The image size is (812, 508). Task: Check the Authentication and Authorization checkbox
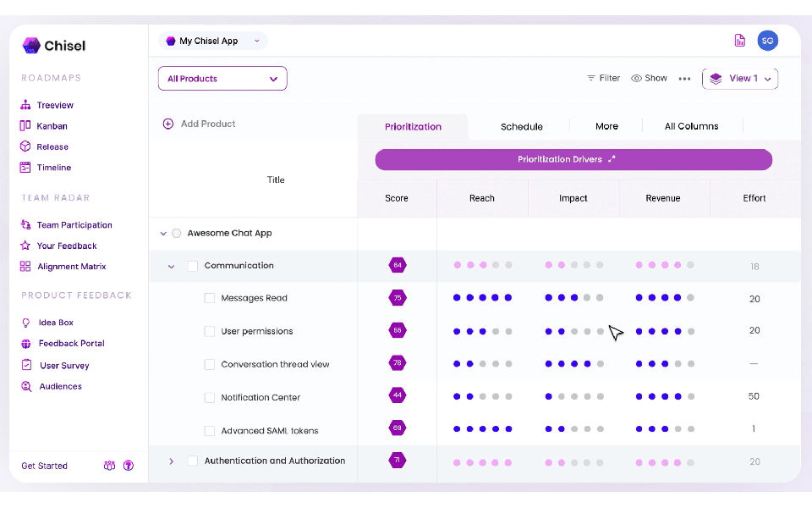(x=193, y=461)
